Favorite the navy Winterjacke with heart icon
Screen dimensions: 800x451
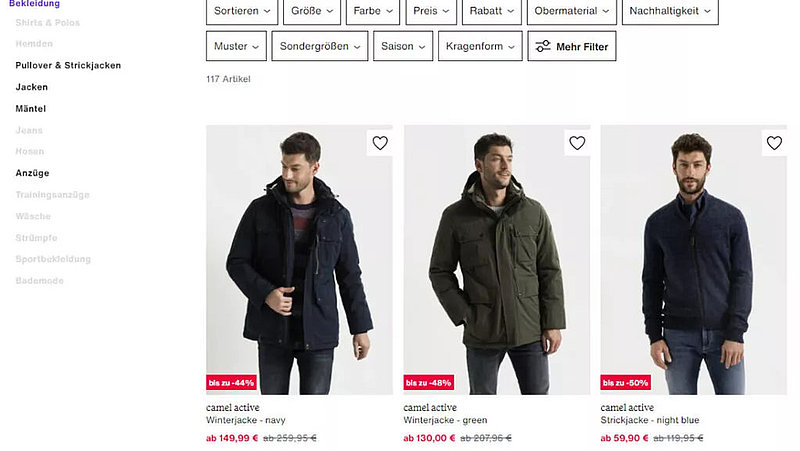[380, 143]
